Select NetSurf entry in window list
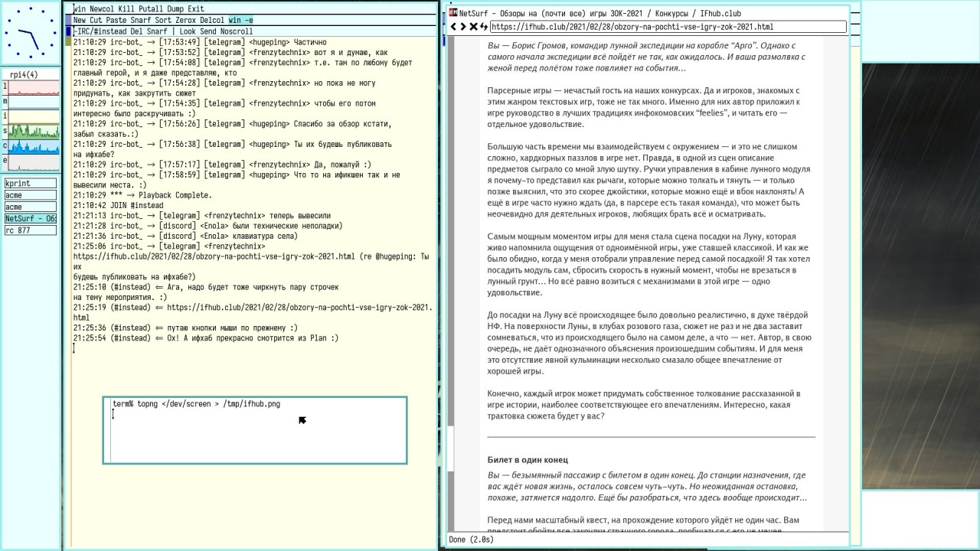Viewport: 980px width, 551px height. [x=31, y=219]
